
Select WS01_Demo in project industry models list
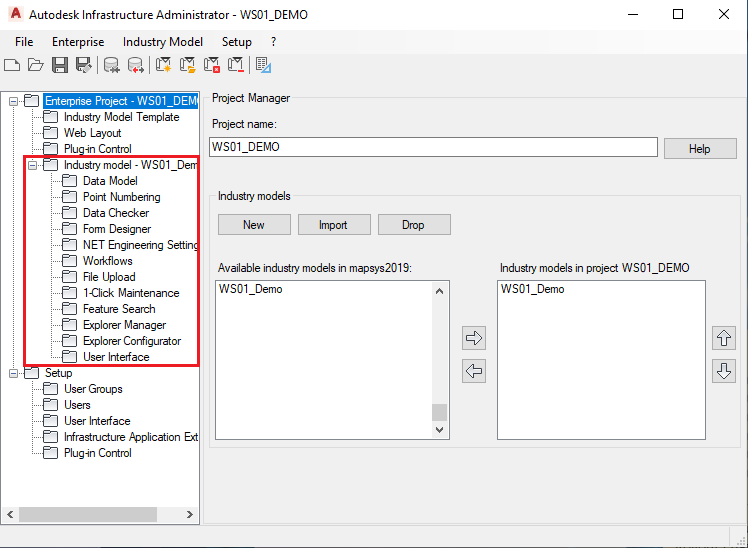coord(532,289)
